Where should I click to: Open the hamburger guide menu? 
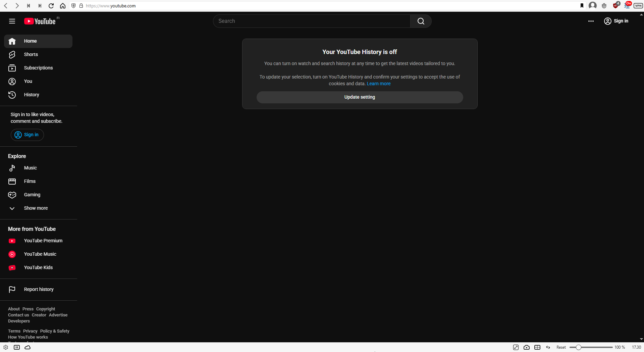(x=12, y=21)
